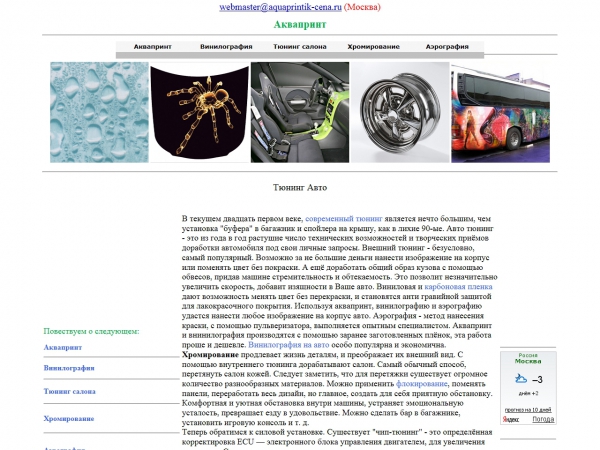The height and width of the screenshot is (450, 600).
Task: Click the water droplets texture image
Action: pos(99,112)
